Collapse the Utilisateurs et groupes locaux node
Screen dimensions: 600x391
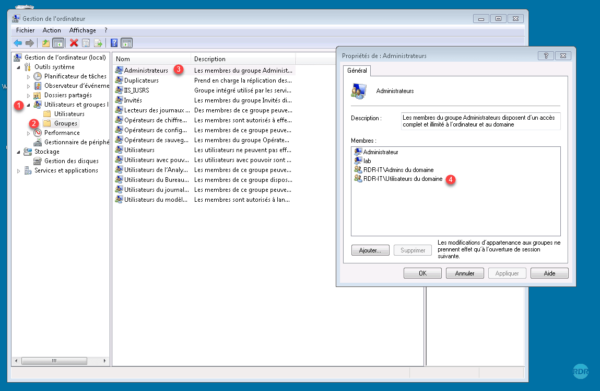coord(28,105)
